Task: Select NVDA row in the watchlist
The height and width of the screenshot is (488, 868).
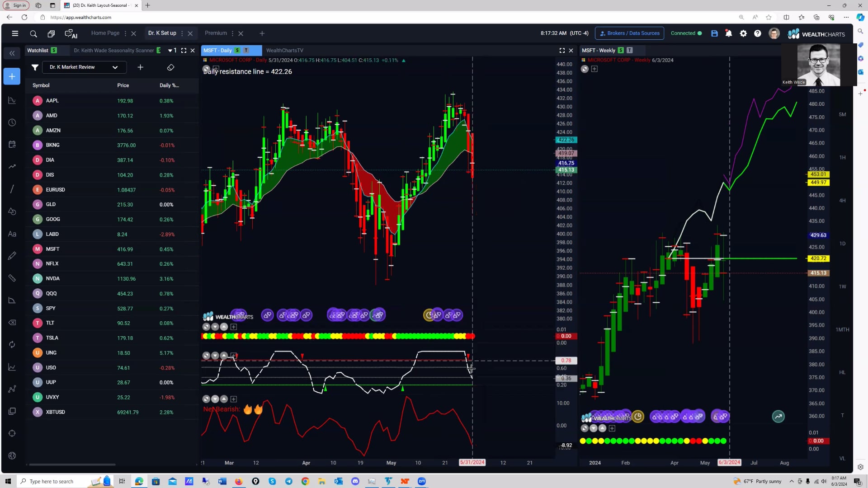Action: tap(112, 279)
